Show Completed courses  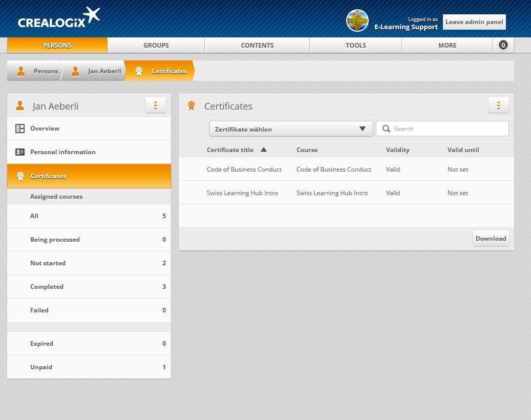coord(89,287)
